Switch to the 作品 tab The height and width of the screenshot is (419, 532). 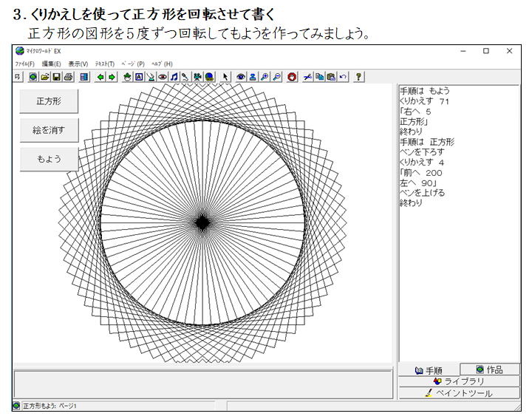tap(490, 369)
